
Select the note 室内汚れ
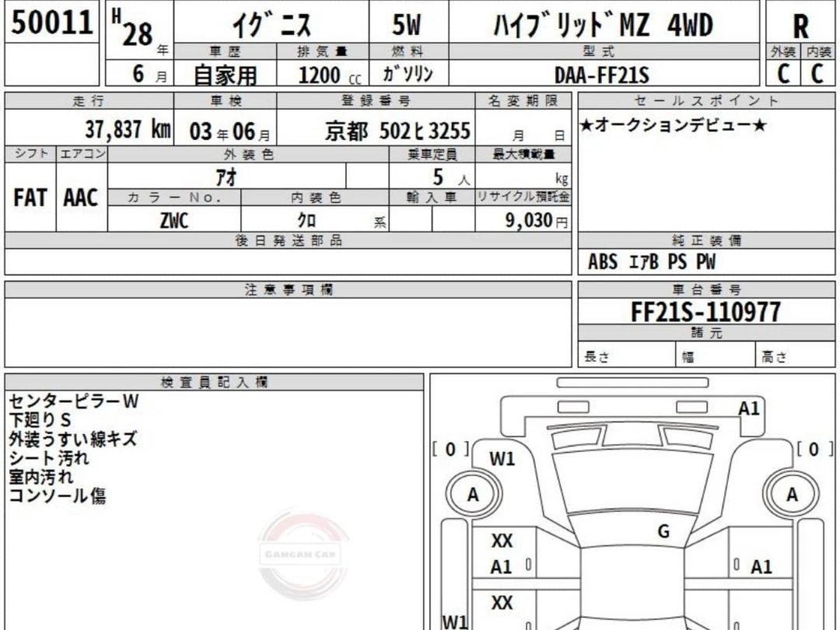click(40, 477)
